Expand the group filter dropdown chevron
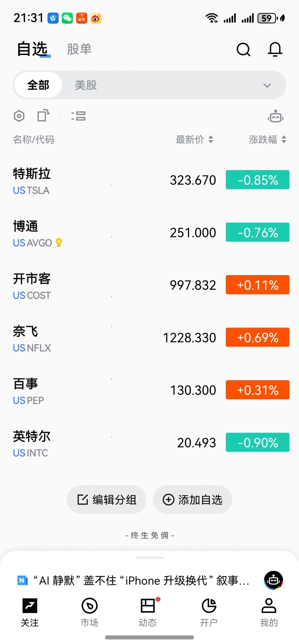The width and height of the screenshot is (299, 644). point(267,86)
